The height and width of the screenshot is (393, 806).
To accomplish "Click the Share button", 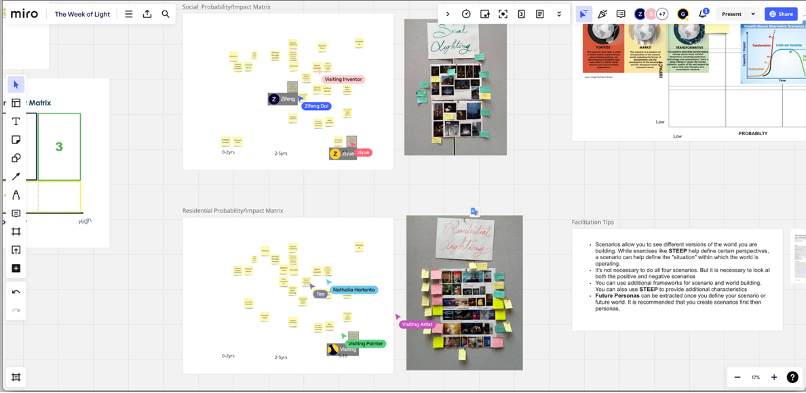I will [x=781, y=14].
